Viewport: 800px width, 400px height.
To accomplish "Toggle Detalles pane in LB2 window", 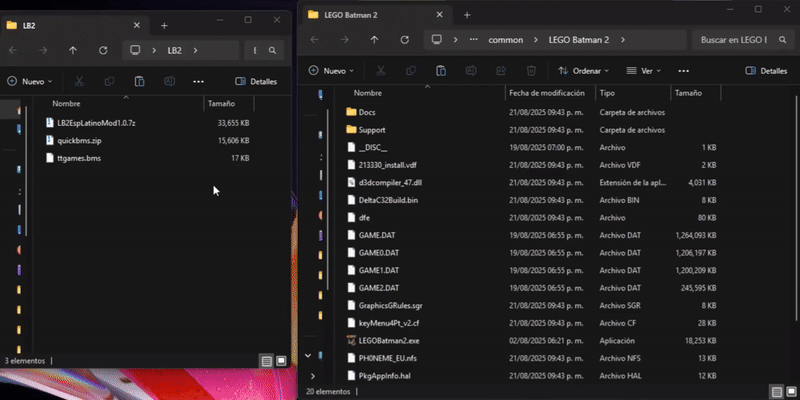I will point(256,82).
